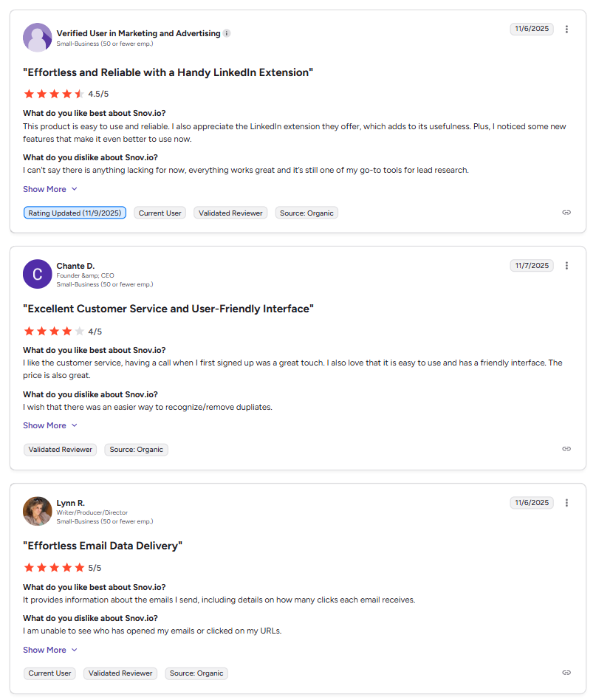The height and width of the screenshot is (700, 596).
Task: Click the Lynn R. reviewer name
Action: [70, 503]
